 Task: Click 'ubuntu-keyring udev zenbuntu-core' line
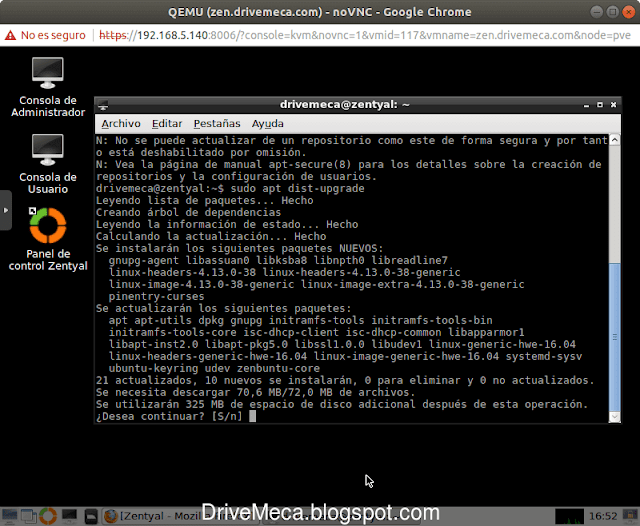[214, 368]
